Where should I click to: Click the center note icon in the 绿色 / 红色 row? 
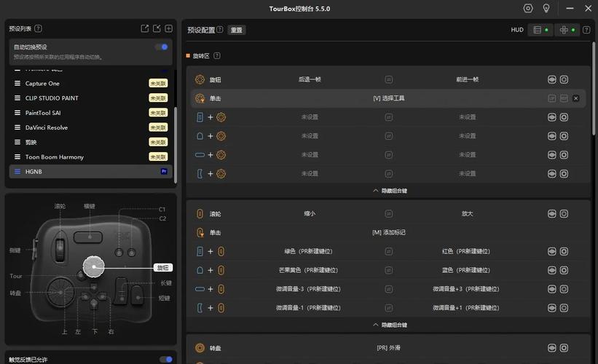pyautogui.click(x=389, y=251)
